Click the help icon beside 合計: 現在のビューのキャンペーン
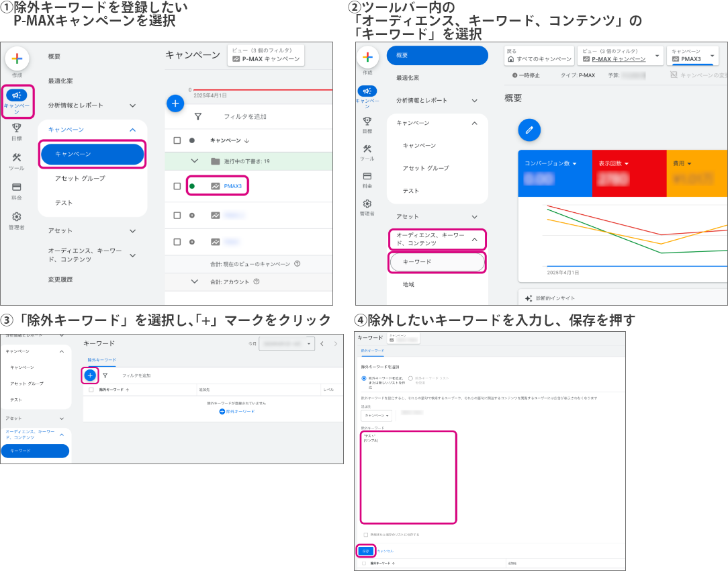 pyautogui.click(x=297, y=264)
